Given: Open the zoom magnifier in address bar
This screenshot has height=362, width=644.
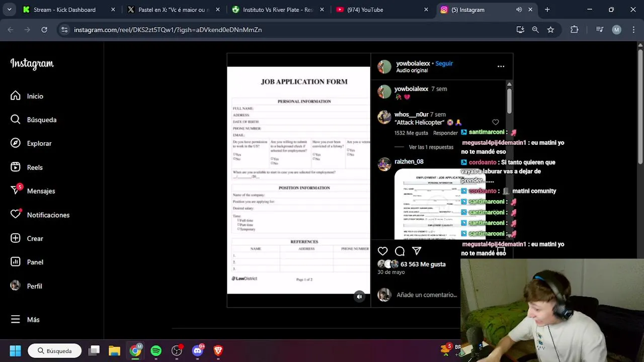Looking at the screenshot, I should [x=535, y=30].
